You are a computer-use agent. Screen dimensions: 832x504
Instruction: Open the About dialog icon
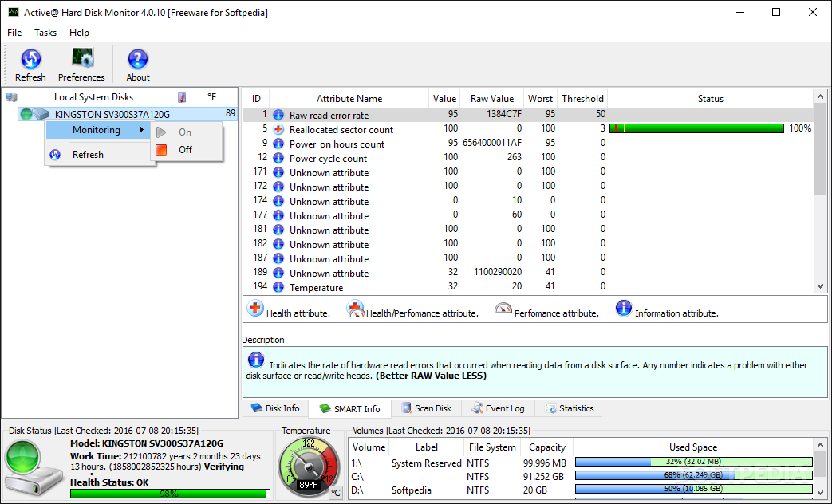coord(138,60)
